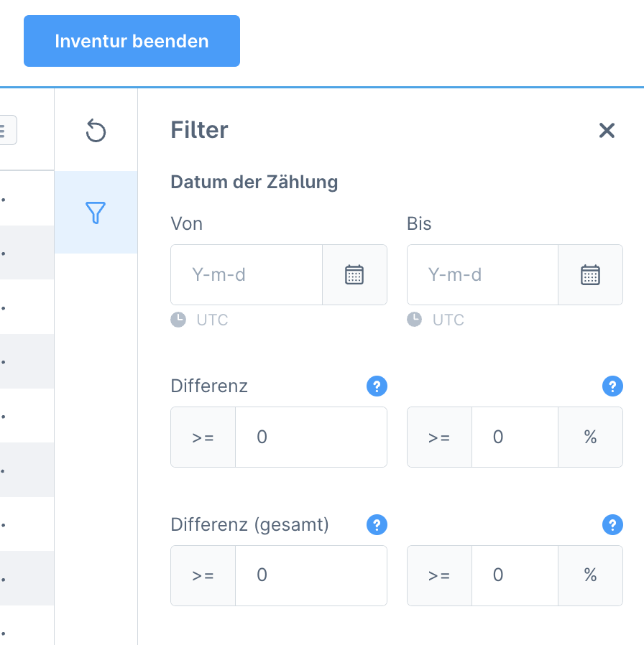Screen dimensions: 644x645
Task: Click the Differenz value field showing 0
Action: tap(310, 437)
